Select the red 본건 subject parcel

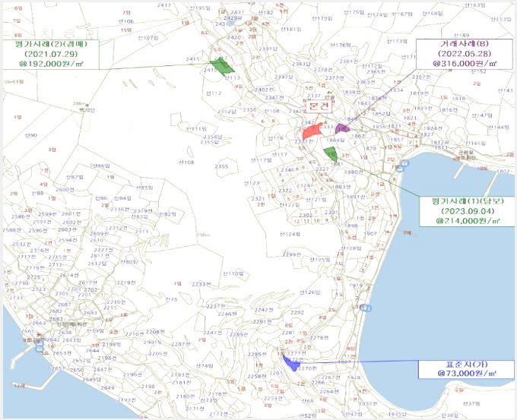[x=311, y=131]
